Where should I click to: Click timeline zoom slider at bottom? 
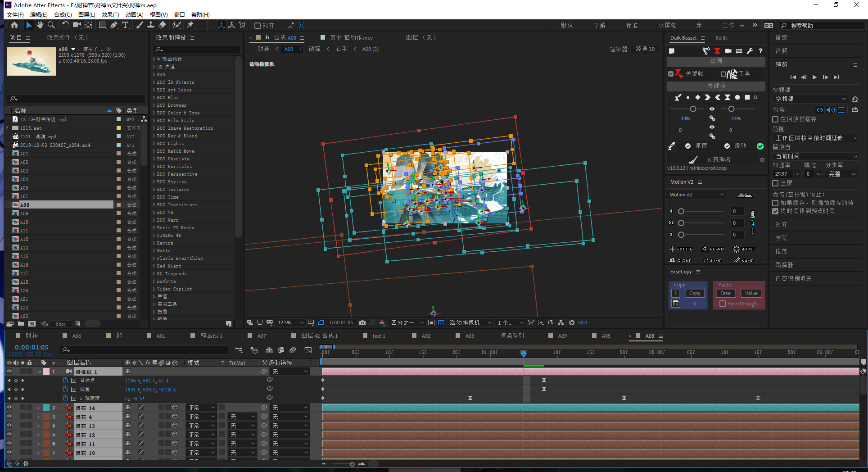click(352, 464)
